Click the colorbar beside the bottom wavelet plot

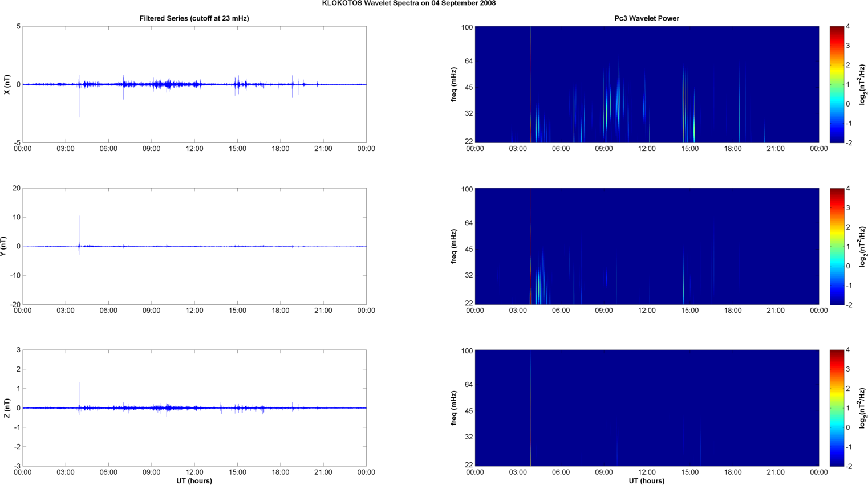[x=836, y=408]
